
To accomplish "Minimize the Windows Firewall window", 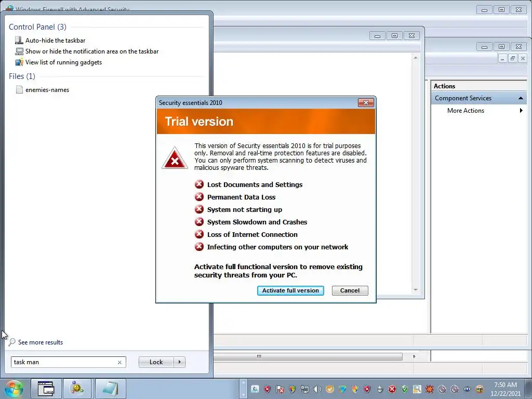I will coord(485,10).
